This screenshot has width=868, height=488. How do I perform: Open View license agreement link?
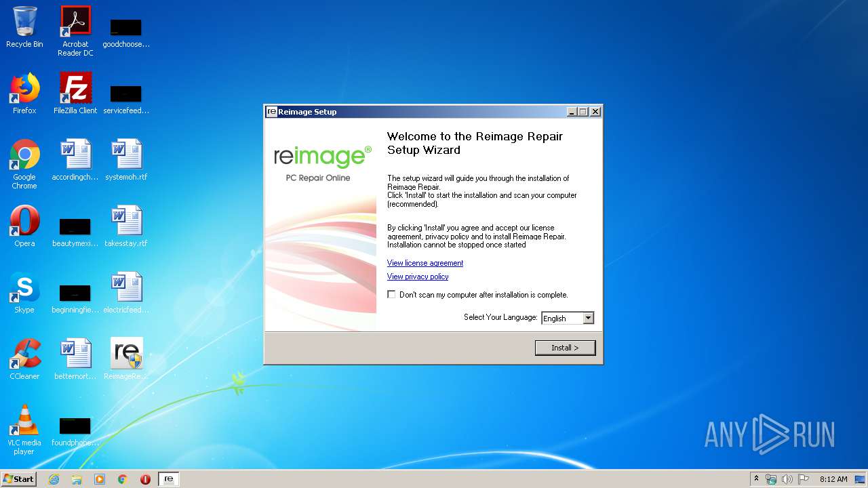[425, 263]
